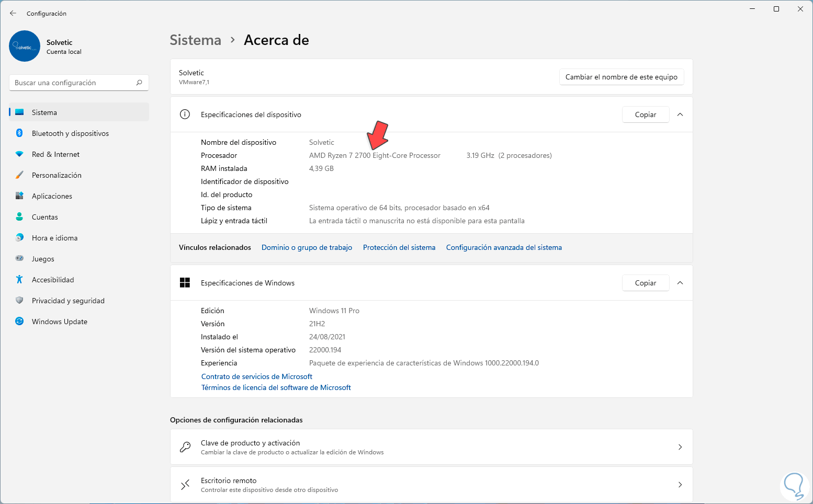Open Cuentas settings page
The image size is (813, 504).
click(x=79, y=217)
